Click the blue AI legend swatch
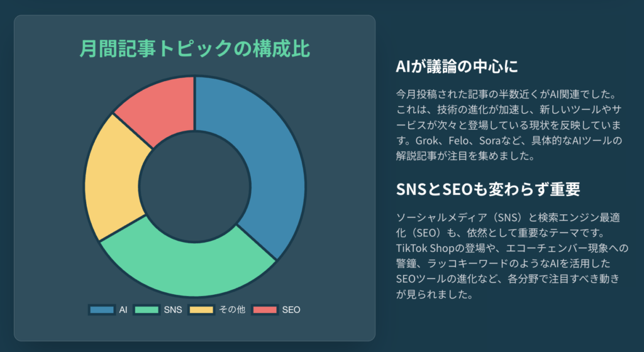This screenshot has height=352, width=644. pos(101,310)
